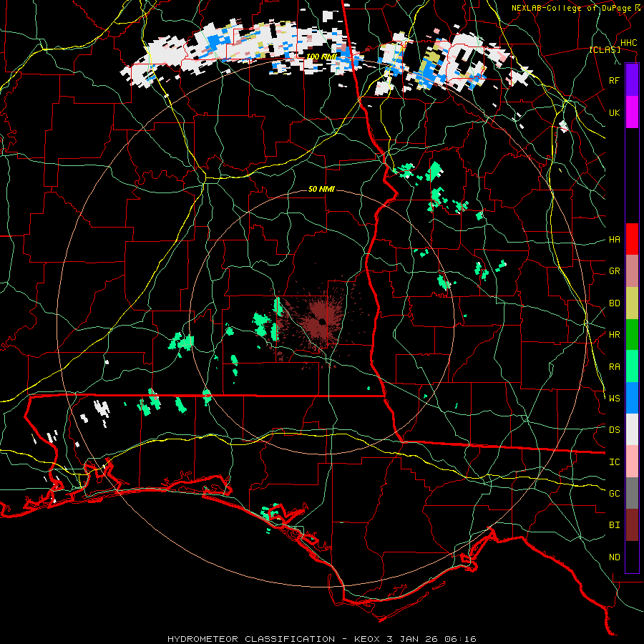Click the 50 NMI range ring label

[x=321, y=189]
